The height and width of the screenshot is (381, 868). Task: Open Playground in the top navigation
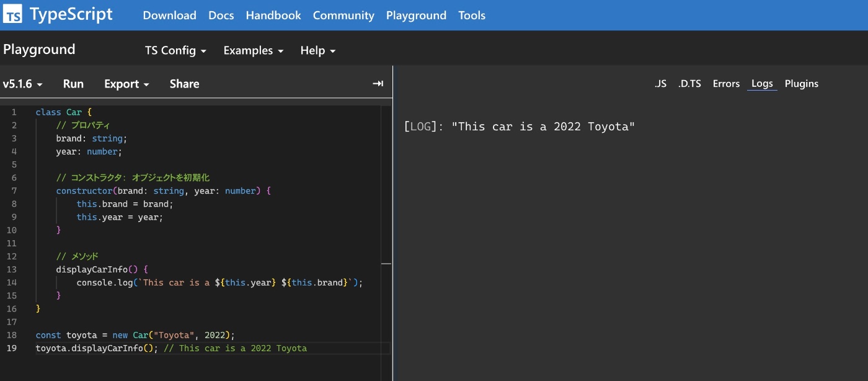click(x=416, y=16)
